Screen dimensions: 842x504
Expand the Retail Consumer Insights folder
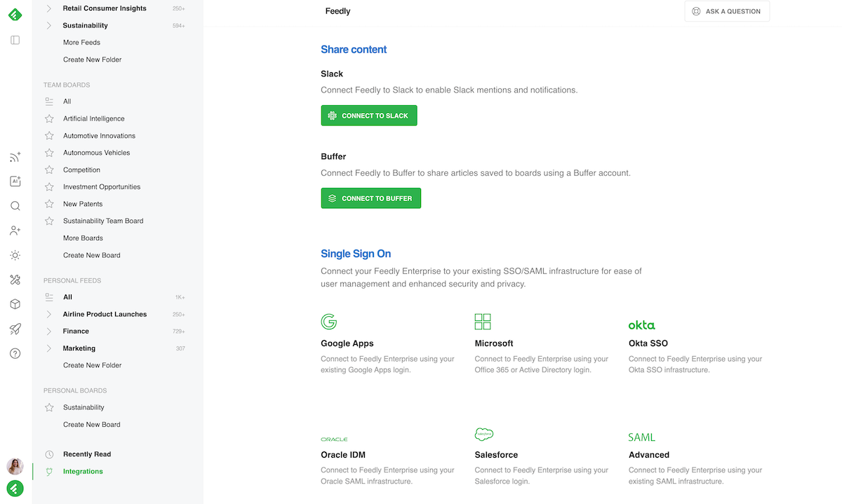coord(48,8)
